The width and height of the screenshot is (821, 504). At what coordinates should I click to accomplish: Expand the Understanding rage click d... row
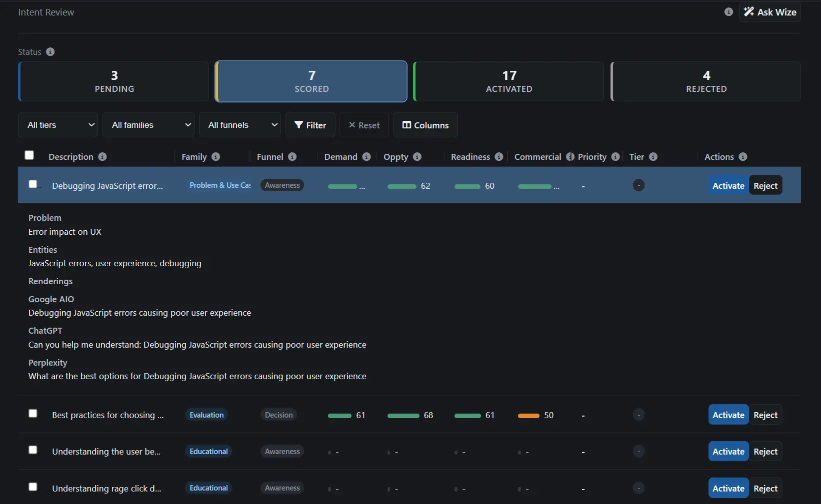click(107, 489)
